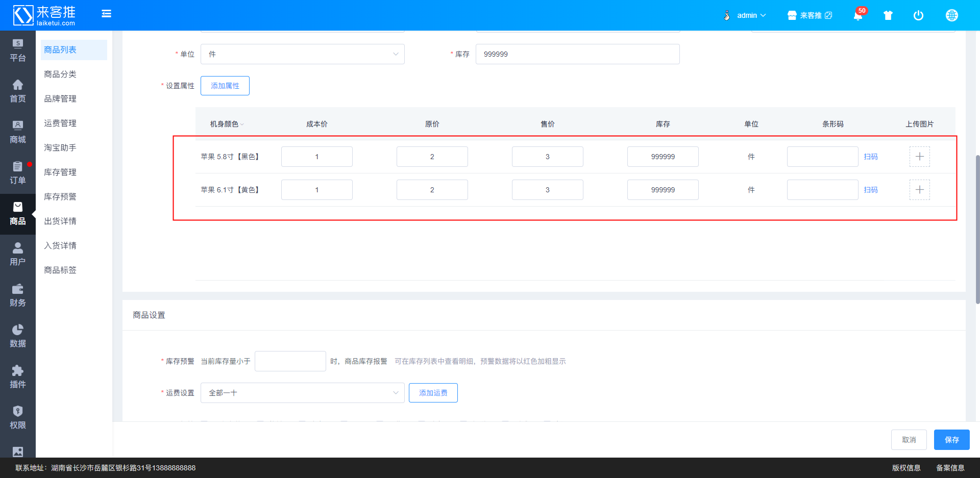Click cost price field for 苹果 6.1寸 row
Image resolution: width=980 pixels, height=478 pixels.
317,190
